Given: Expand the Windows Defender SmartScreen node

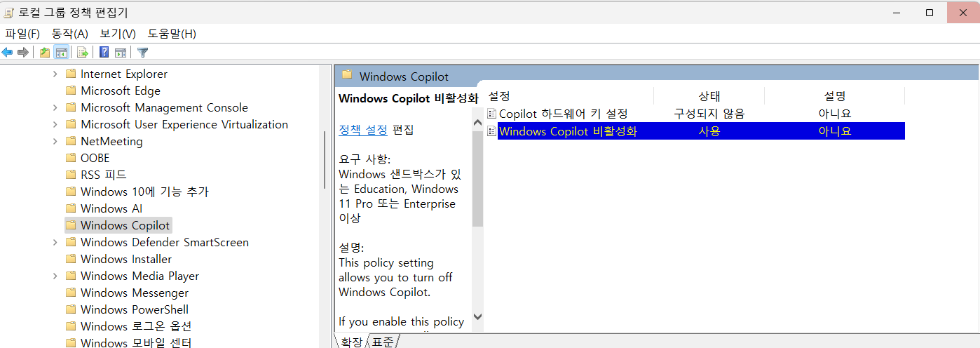Looking at the screenshot, I should pos(55,242).
